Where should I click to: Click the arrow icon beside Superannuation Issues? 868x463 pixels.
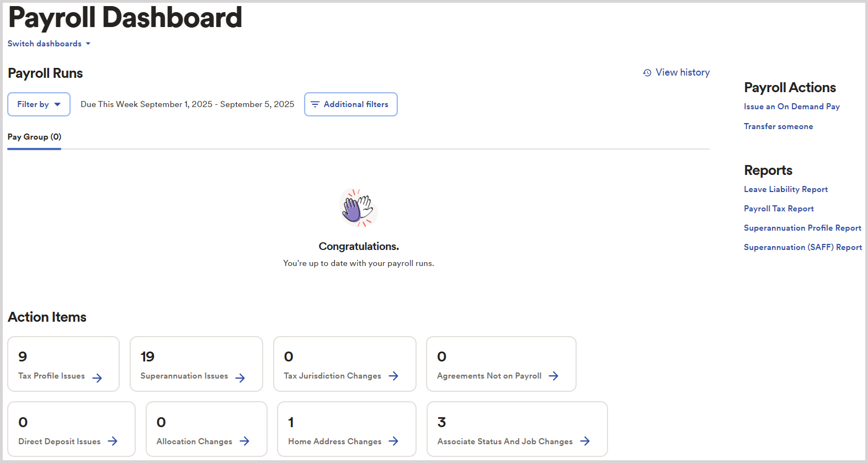click(x=240, y=378)
